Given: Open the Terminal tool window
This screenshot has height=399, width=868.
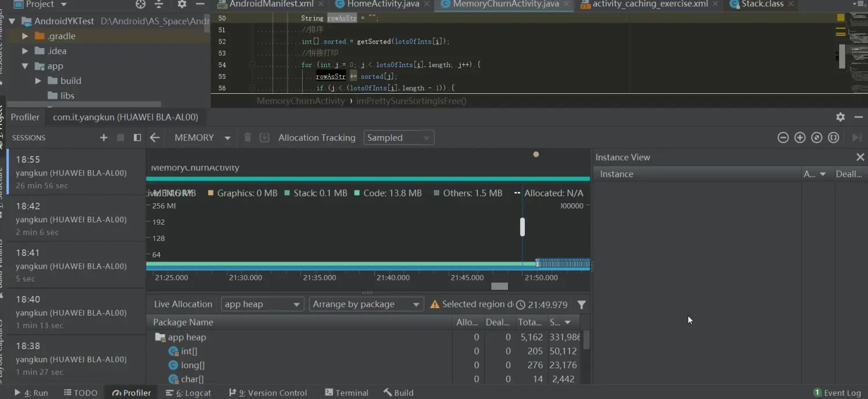Looking at the screenshot, I should tap(347, 393).
